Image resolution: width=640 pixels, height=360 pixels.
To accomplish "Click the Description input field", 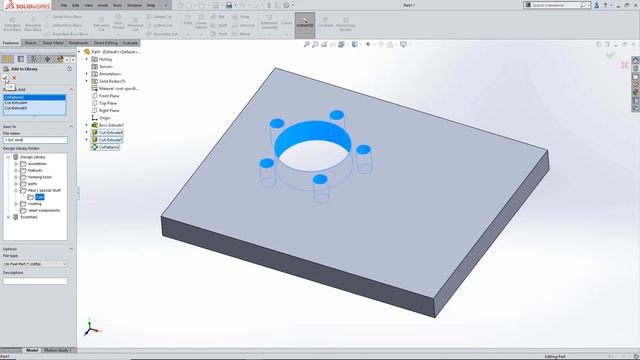I will point(35,281).
